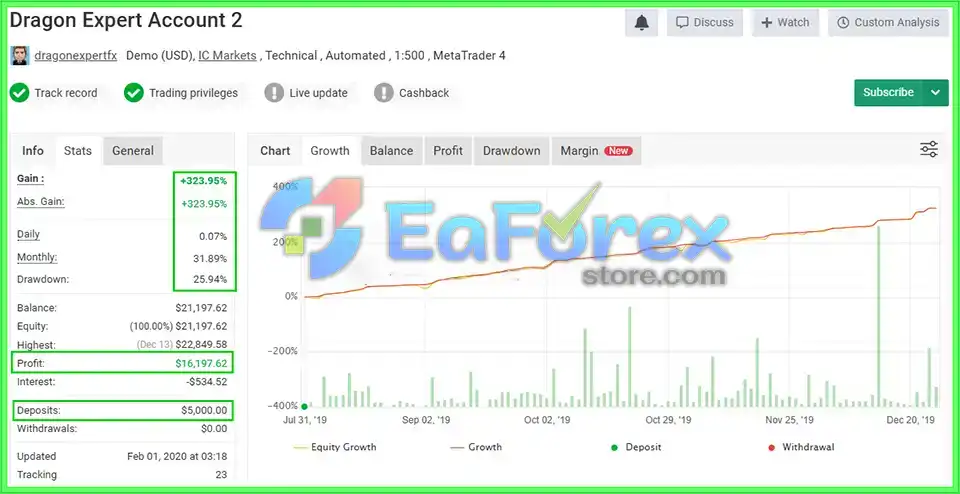Click the Abs. Gain label
The image size is (960, 494).
click(40, 201)
